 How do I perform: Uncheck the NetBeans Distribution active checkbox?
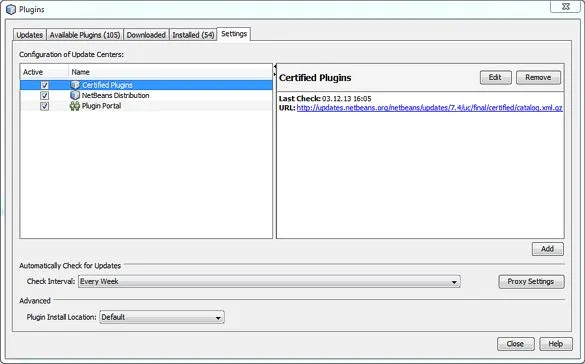44,96
